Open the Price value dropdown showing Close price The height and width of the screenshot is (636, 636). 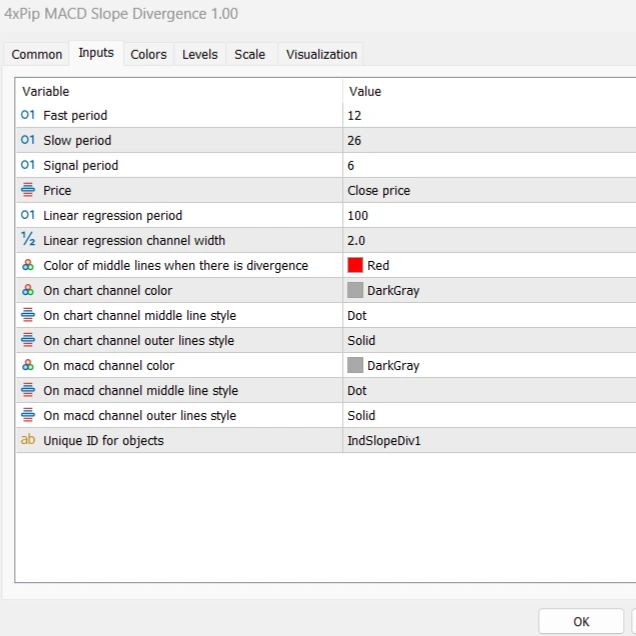click(x=488, y=190)
